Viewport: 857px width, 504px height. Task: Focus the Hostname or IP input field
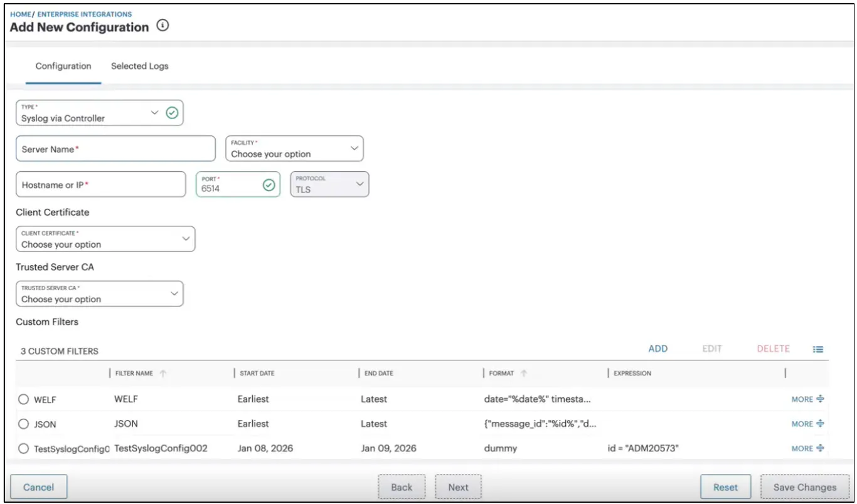pyautogui.click(x=101, y=184)
